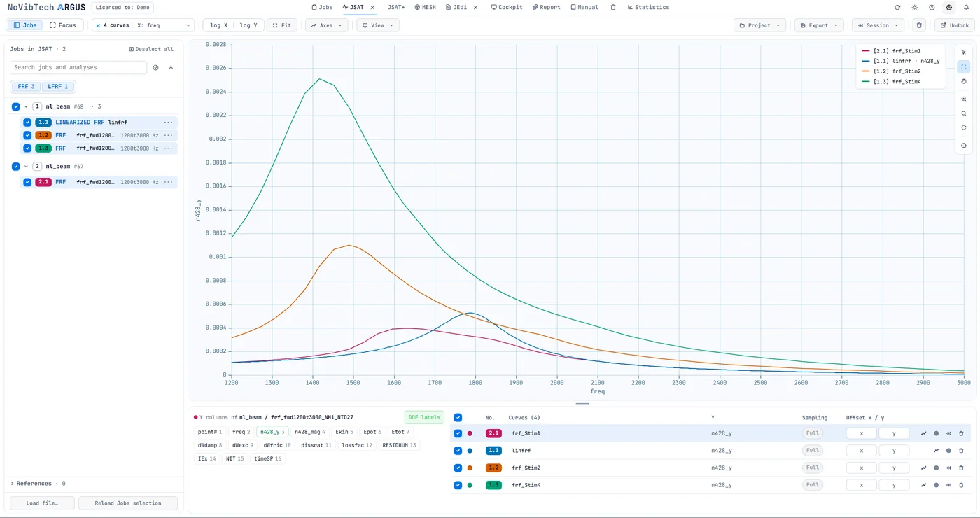The width and height of the screenshot is (980, 518).
Task: Open the Cockpit tab
Action: click(507, 7)
